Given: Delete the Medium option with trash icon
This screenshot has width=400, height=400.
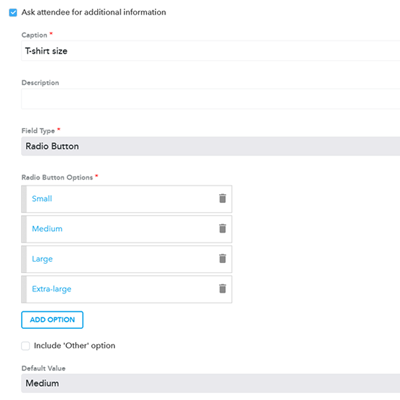Looking at the screenshot, I should click(x=222, y=229).
